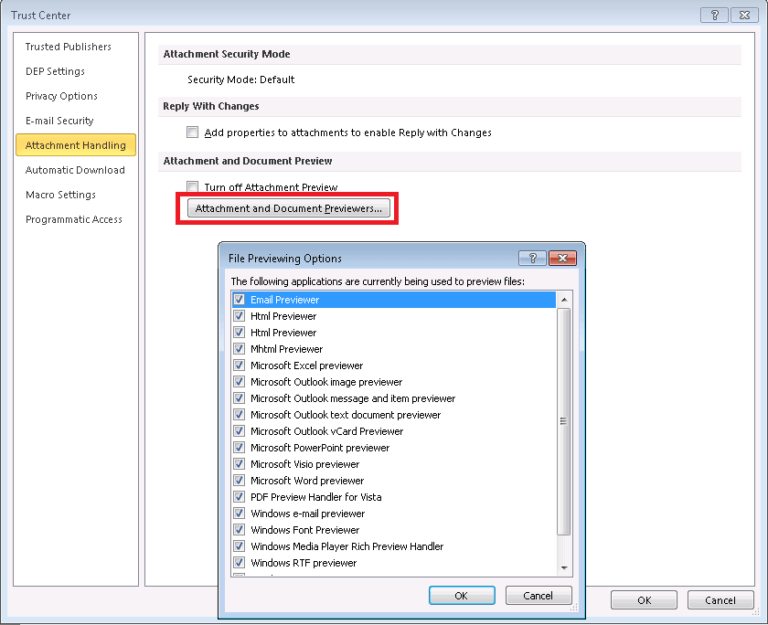The image size is (768, 625).
Task: Toggle Windows Media Player Rich Preview Handler
Action: [239, 547]
